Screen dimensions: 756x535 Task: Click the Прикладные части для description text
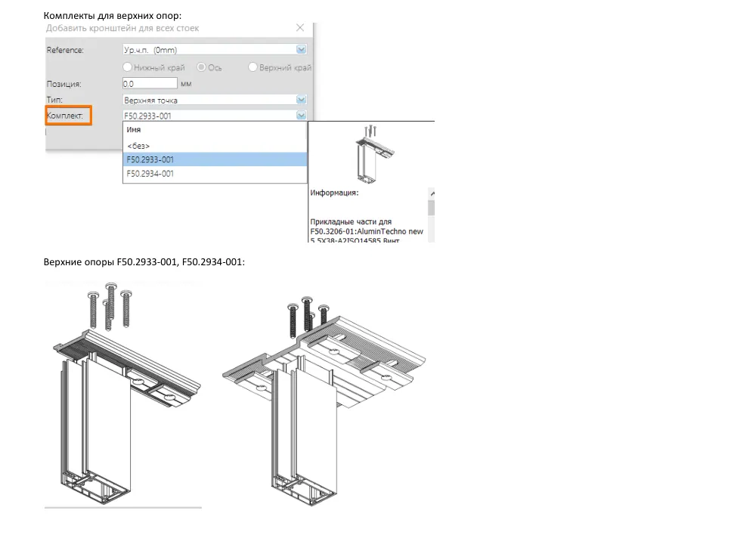[x=351, y=221]
